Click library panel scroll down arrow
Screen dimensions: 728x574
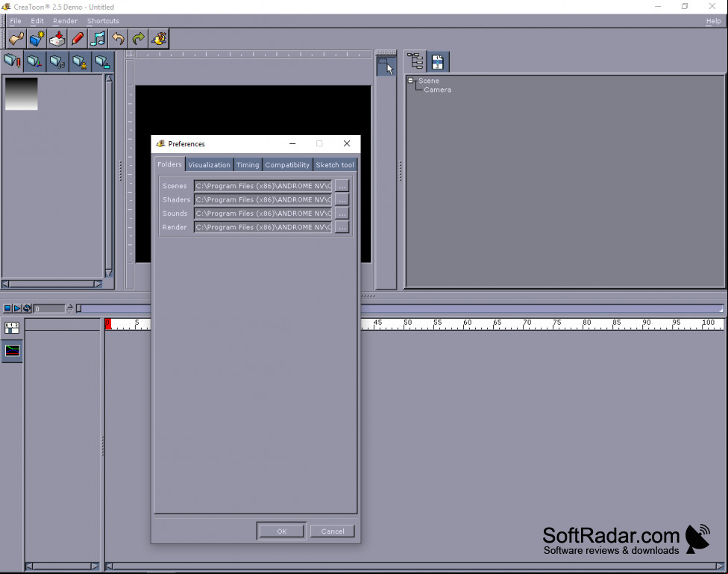(109, 273)
